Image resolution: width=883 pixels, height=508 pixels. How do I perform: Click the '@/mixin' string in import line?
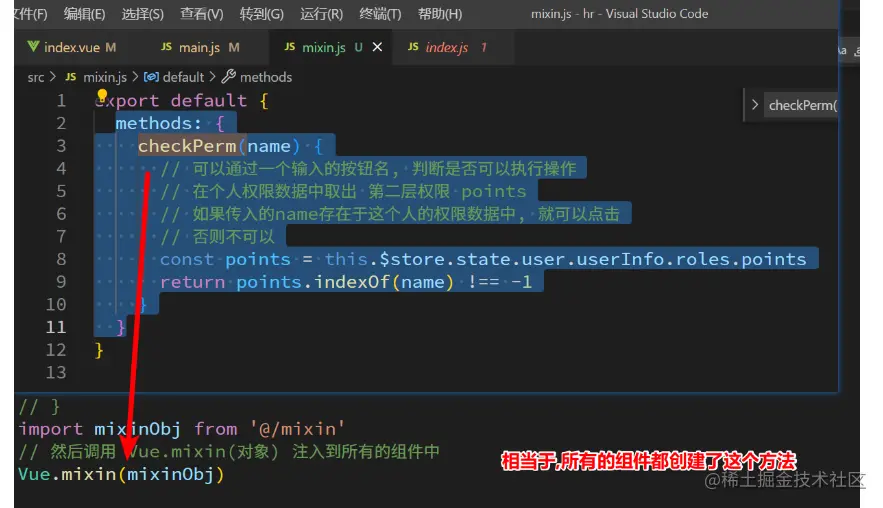point(297,429)
